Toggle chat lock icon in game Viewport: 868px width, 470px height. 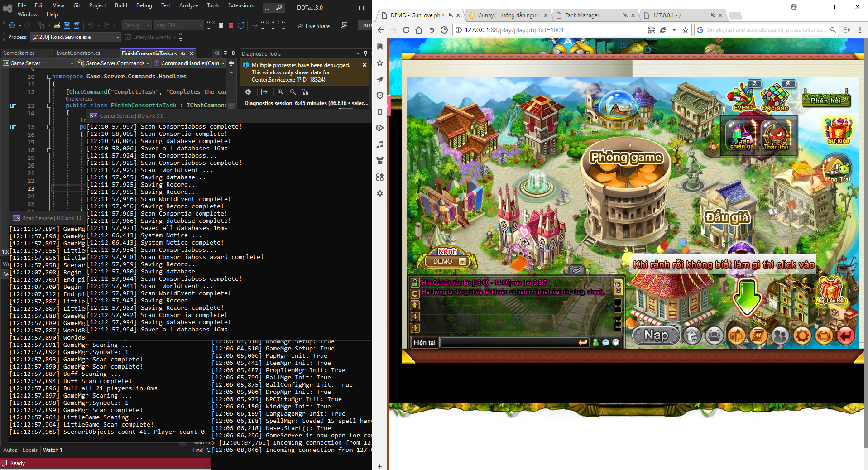(x=414, y=283)
